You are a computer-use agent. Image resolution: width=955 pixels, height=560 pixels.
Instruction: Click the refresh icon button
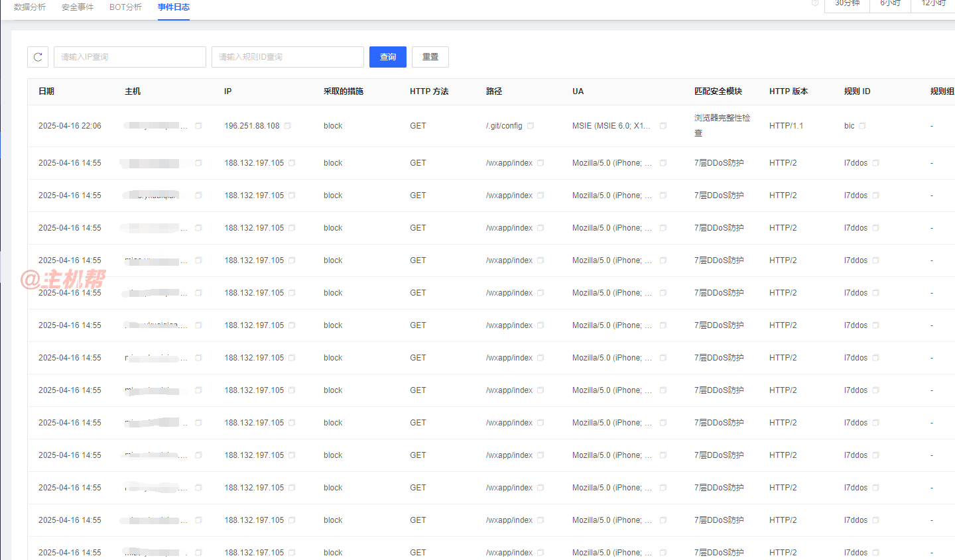(38, 57)
